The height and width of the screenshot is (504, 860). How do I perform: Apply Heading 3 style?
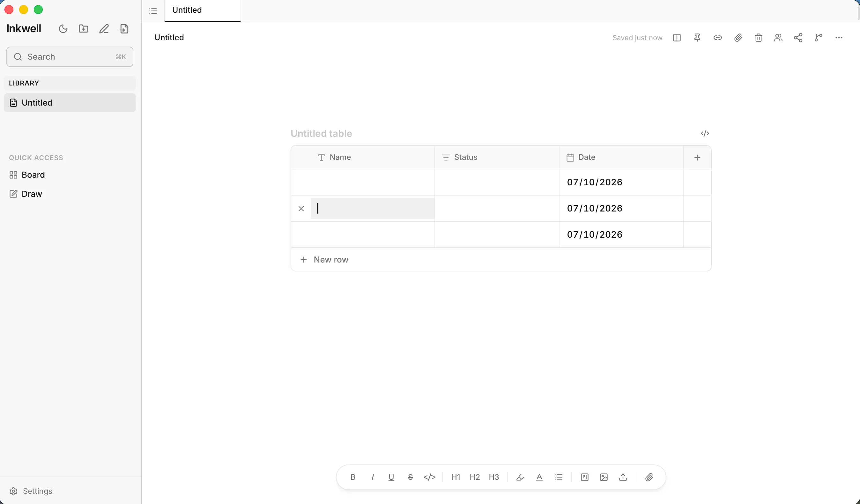[x=494, y=477]
